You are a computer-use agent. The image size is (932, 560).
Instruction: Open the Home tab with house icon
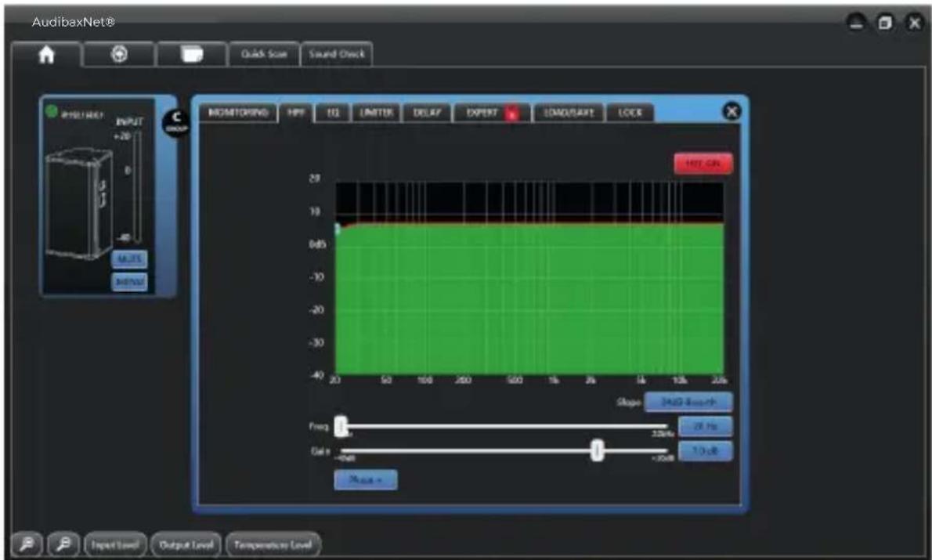click(46, 55)
